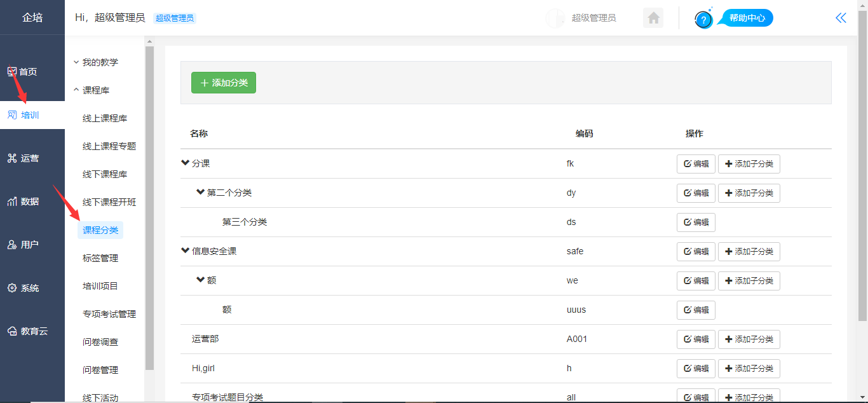Click the 运营部 category name
This screenshot has width=868, height=403.
205,339
